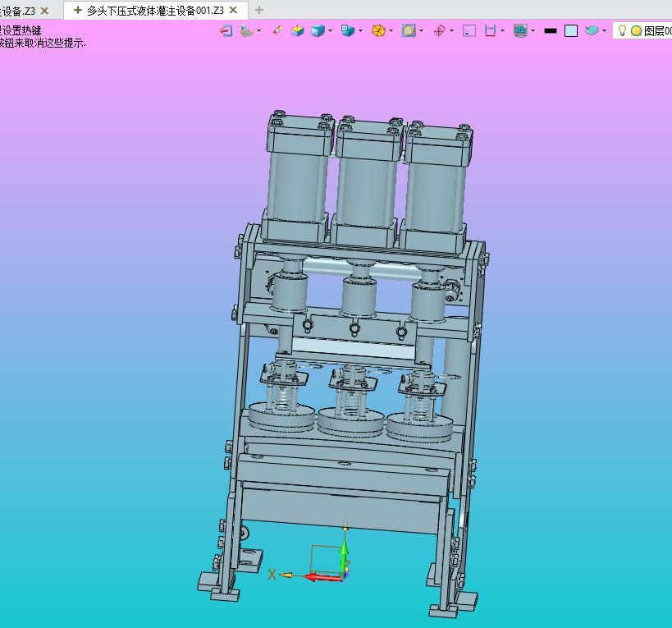This screenshot has width=672, height=628.
Task: Open the view orientation dropdown arrow
Action: [360, 31]
